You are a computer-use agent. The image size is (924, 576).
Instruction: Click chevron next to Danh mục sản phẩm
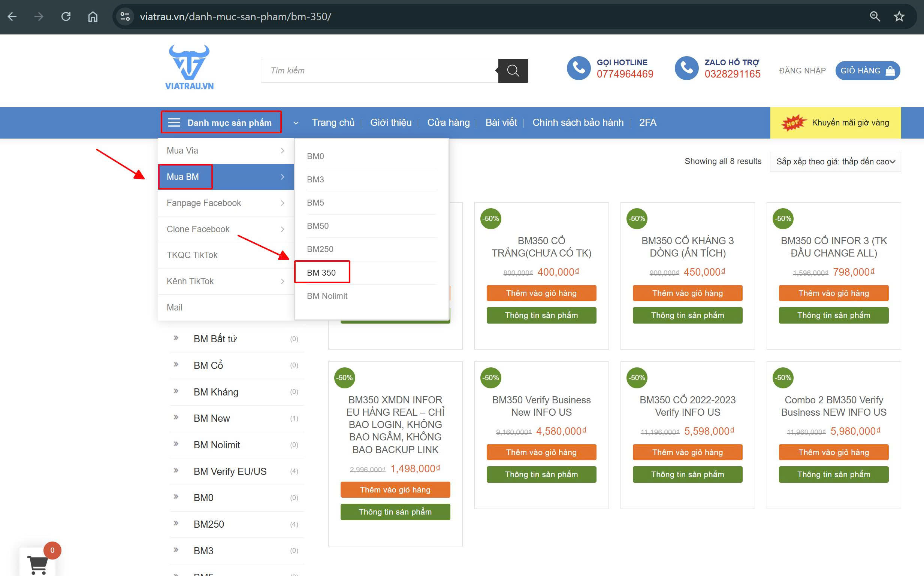click(296, 123)
